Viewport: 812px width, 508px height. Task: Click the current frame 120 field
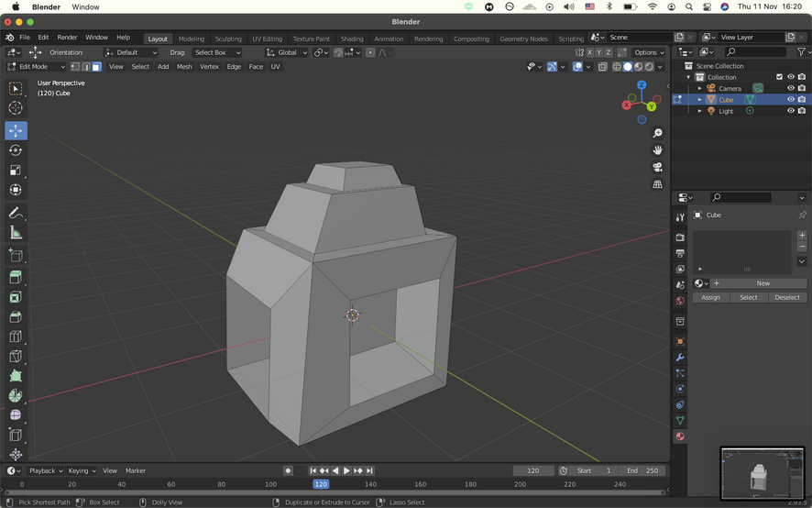tap(533, 470)
